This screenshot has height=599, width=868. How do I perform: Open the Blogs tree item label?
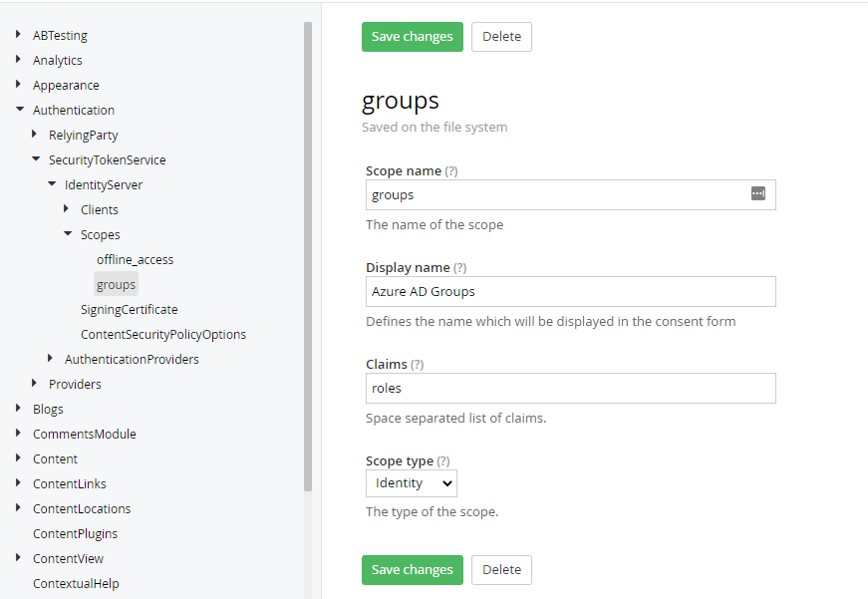[48, 409]
